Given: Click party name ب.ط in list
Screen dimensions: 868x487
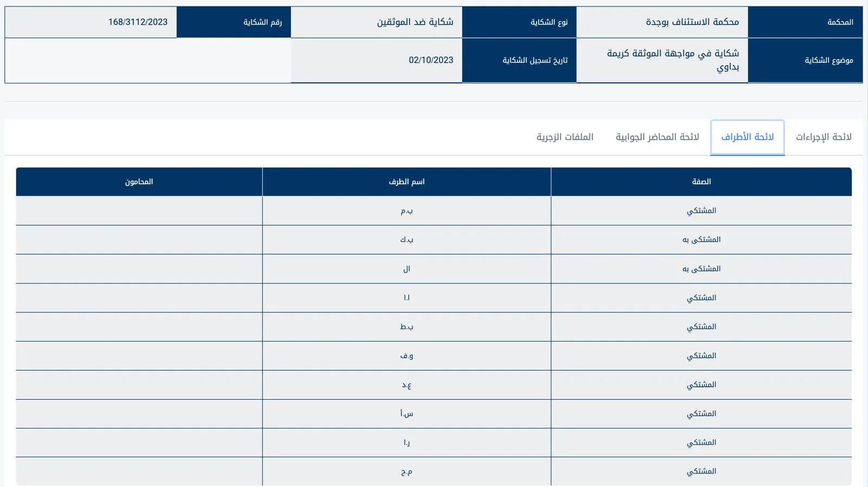Looking at the screenshot, I should click(x=406, y=327).
